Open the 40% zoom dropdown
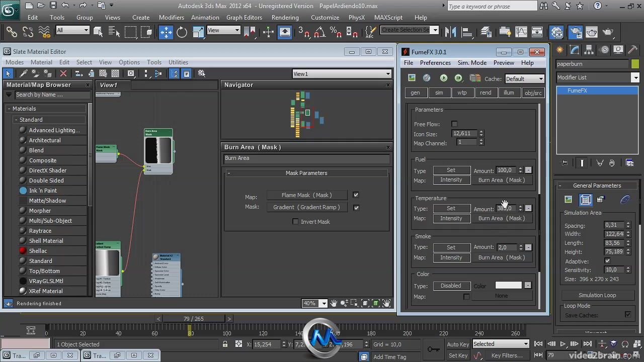Image resolution: width=644 pixels, height=362 pixels. 314,303
